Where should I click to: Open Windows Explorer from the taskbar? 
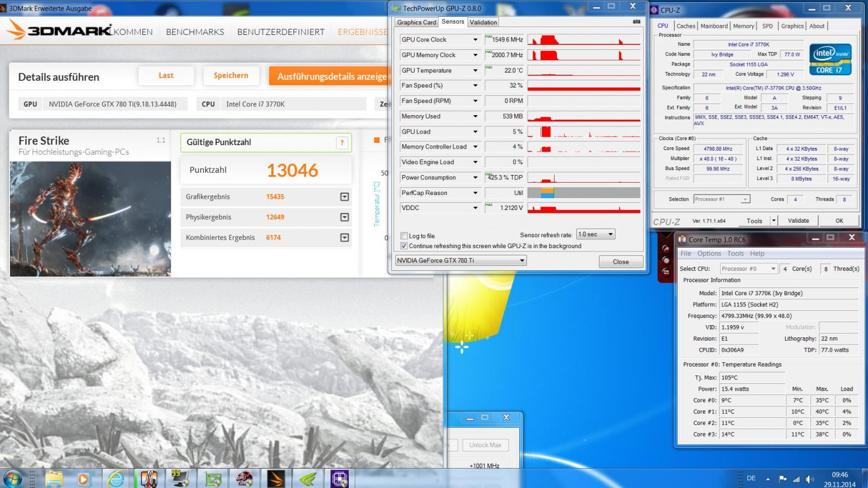54,479
